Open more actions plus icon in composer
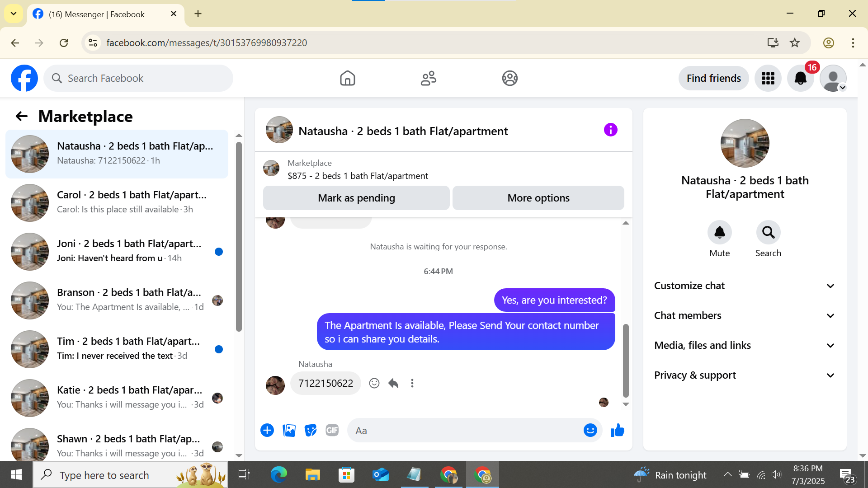 (x=267, y=431)
